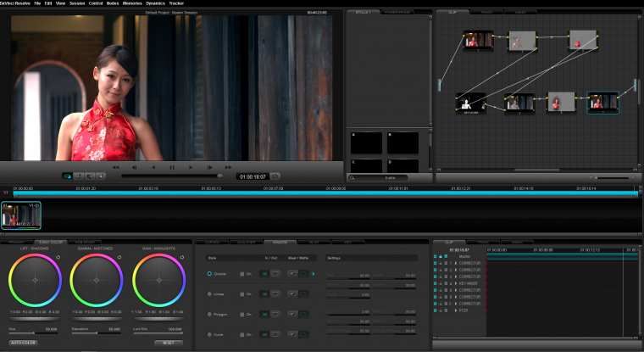644x352 pixels.
Task: Select the V1 clip thumbnail in timeline
Action: point(21,215)
